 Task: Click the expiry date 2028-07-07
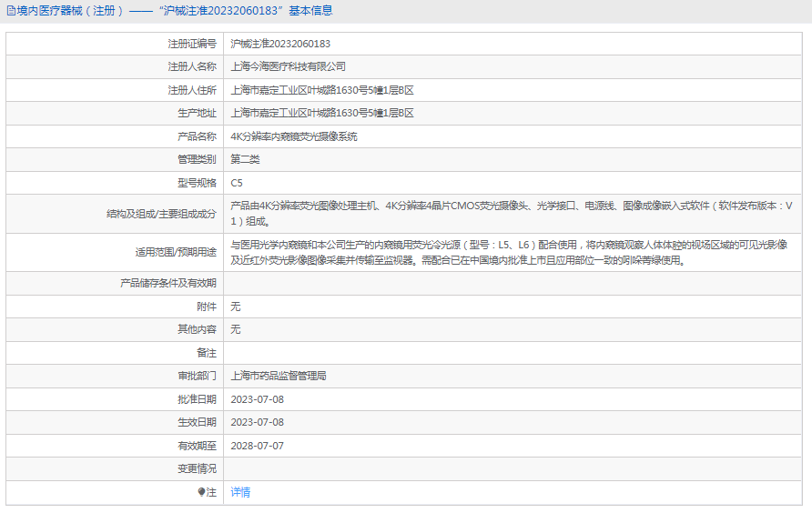coord(257,446)
